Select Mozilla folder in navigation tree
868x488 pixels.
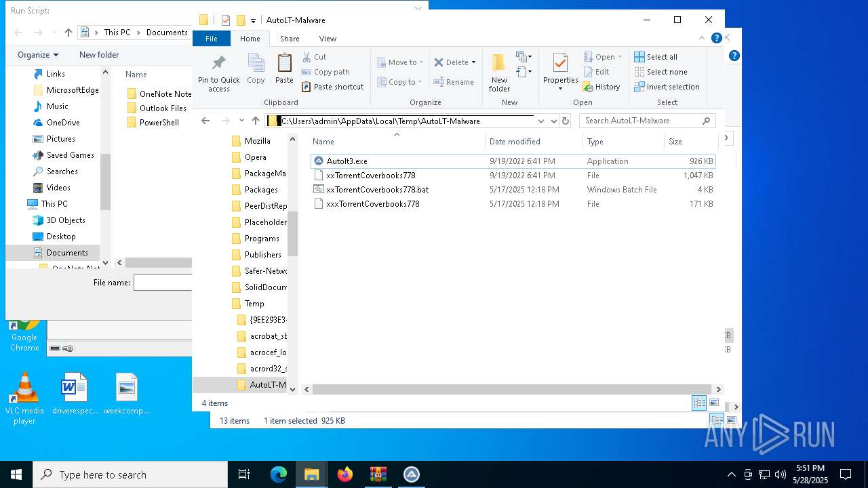(257, 141)
